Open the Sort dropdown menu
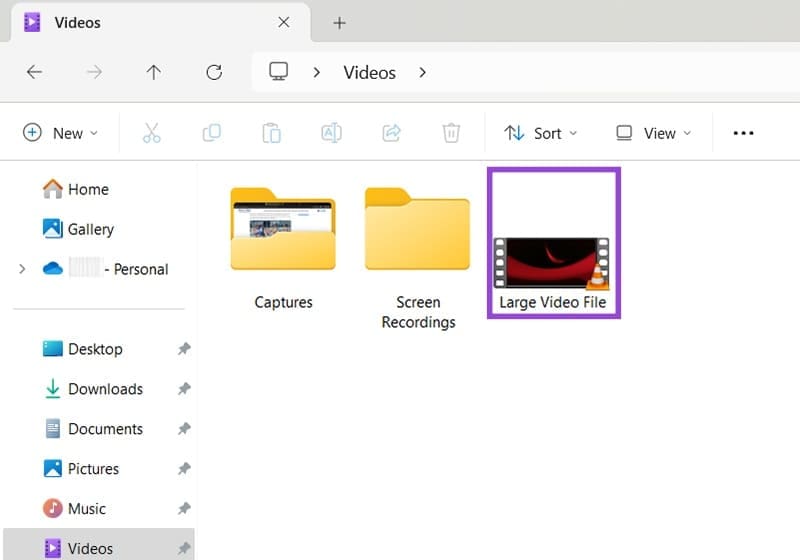Viewport: 800px width, 560px height. (x=541, y=133)
